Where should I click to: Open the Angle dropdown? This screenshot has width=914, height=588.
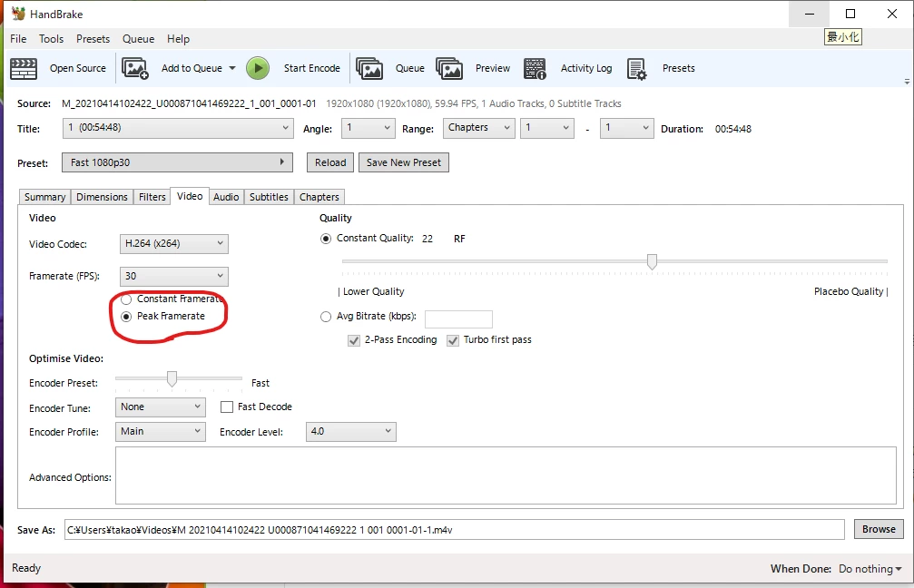[x=369, y=128]
